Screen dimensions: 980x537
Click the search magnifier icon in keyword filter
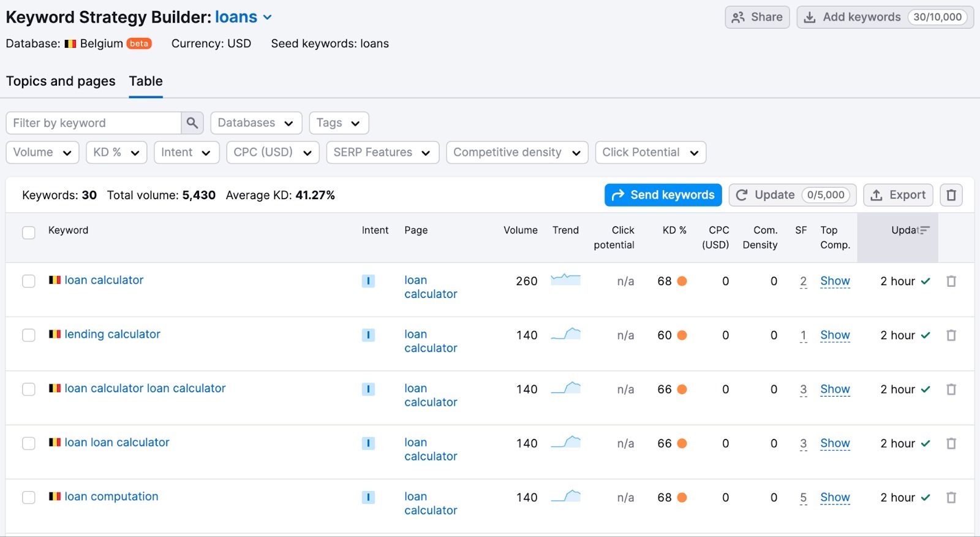[x=192, y=123]
